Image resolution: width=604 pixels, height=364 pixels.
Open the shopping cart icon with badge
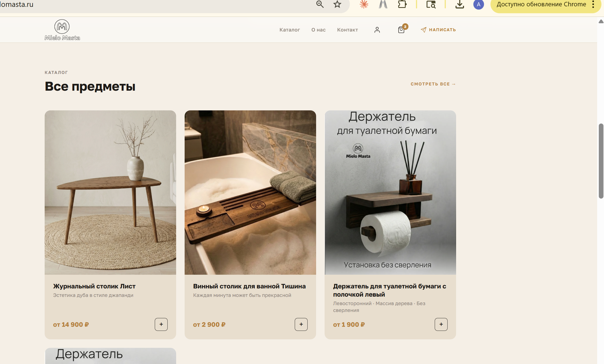point(402,30)
